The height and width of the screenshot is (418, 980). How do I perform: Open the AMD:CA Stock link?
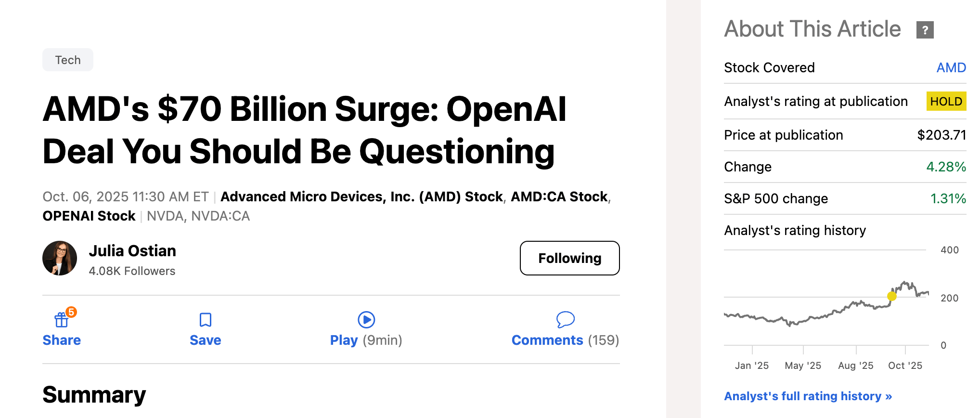(x=559, y=196)
